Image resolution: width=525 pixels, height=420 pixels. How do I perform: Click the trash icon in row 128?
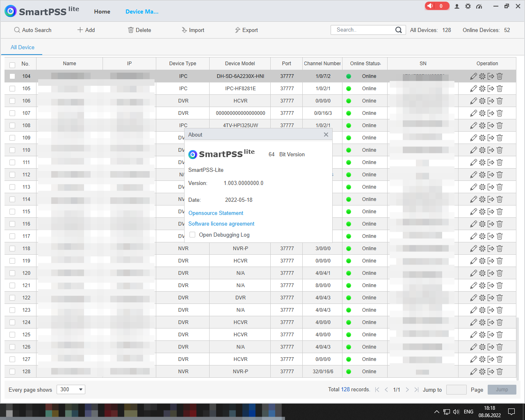tap(500, 372)
